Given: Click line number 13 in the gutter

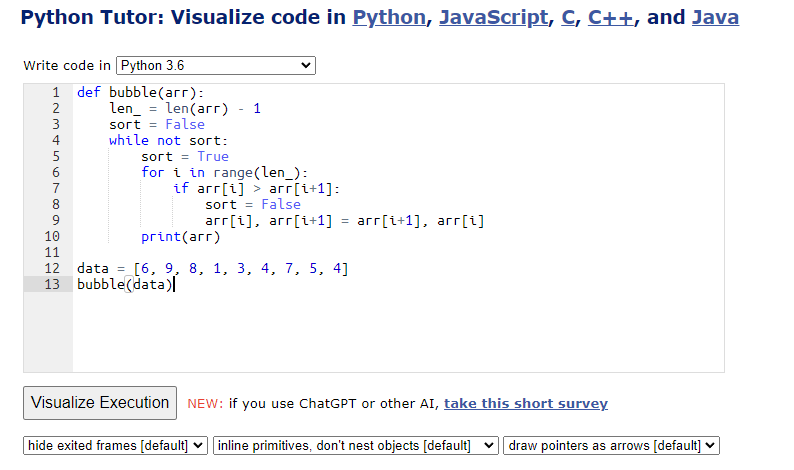Looking at the screenshot, I should 52,284.
